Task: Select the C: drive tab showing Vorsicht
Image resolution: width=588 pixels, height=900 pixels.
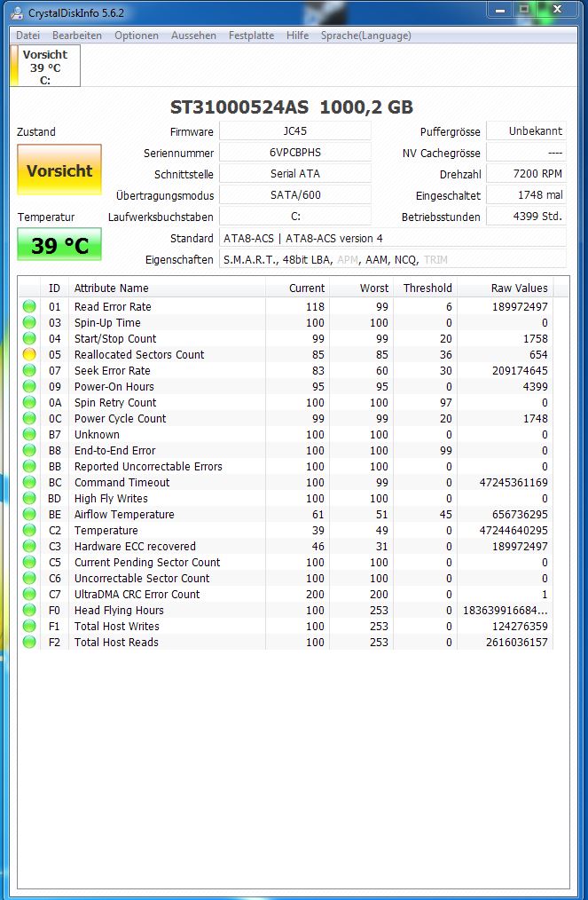Action: [x=45, y=66]
